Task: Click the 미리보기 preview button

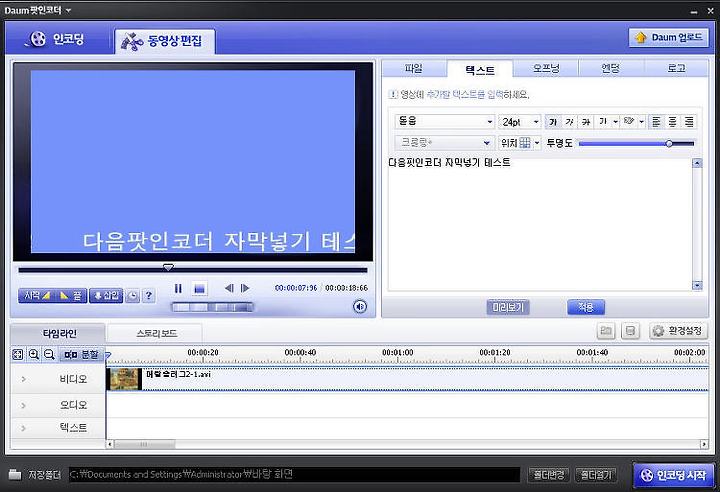Action: point(508,307)
